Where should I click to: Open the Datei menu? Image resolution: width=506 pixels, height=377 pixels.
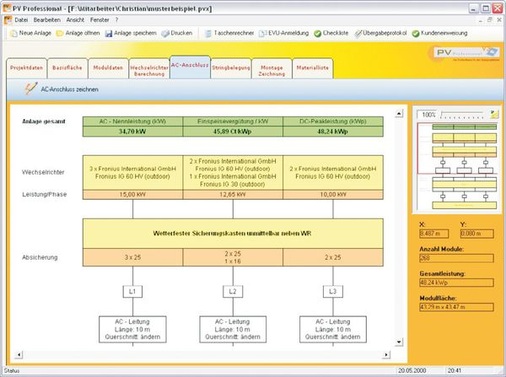click(21, 20)
